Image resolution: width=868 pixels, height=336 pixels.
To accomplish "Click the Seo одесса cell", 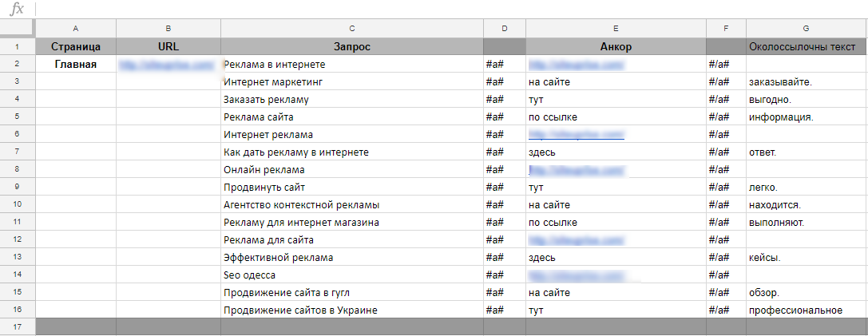I will 352,275.
